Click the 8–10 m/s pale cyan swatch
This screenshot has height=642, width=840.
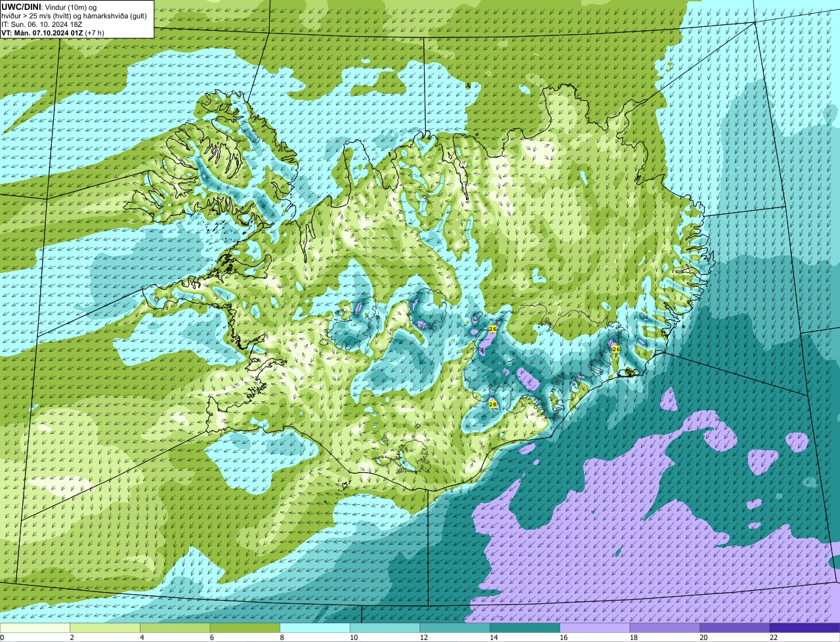315,628
